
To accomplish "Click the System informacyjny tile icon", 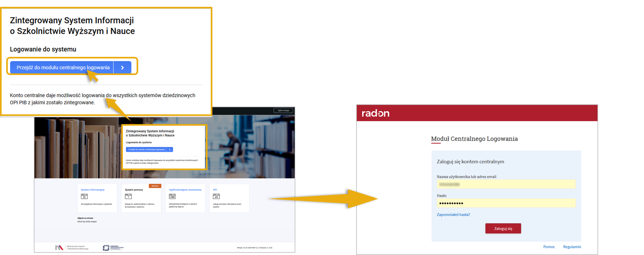I will 84,197.
